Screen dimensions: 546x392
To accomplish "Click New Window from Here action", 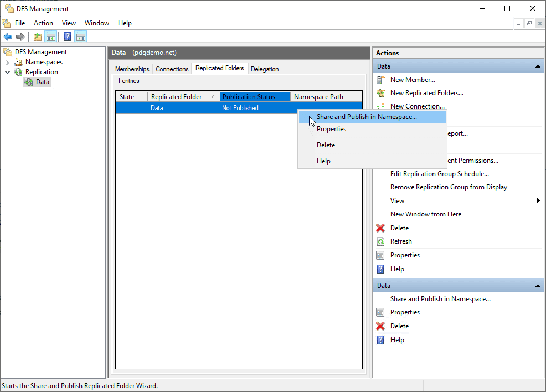I will (x=425, y=214).
